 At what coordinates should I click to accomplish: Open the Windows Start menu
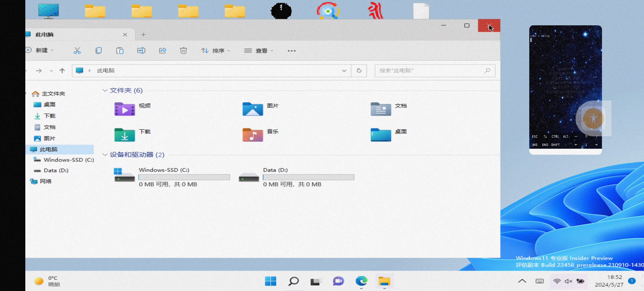pyautogui.click(x=270, y=281)
